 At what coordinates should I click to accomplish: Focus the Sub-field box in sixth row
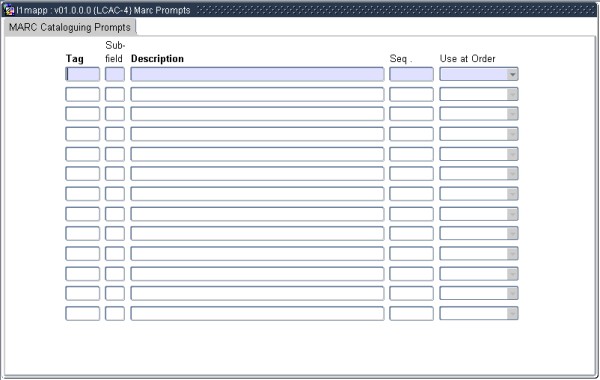coord(115,174)
